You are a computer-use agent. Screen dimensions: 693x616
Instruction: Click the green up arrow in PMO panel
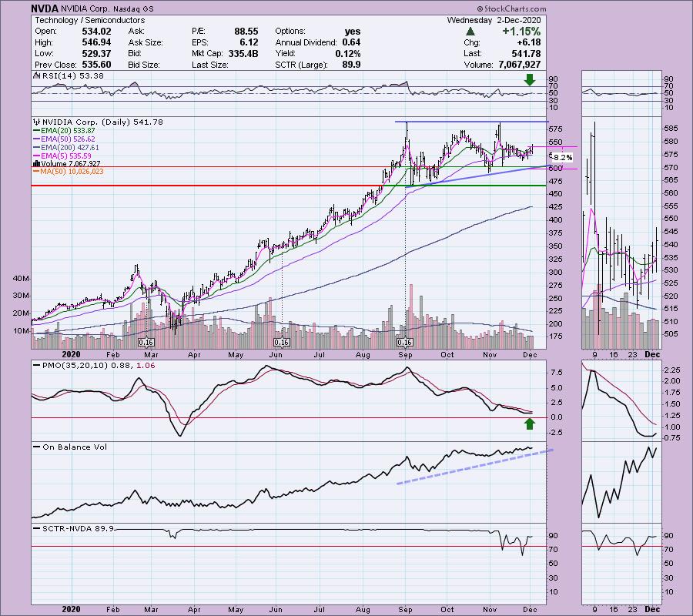click(529, 423)
